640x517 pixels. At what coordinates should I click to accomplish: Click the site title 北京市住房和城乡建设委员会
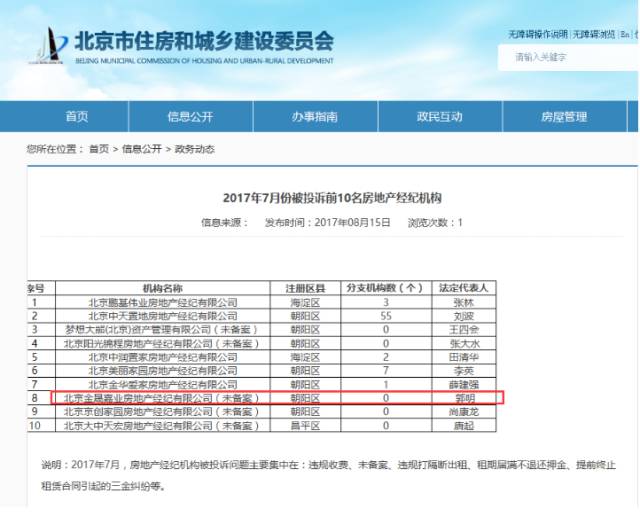click(204, 41)
